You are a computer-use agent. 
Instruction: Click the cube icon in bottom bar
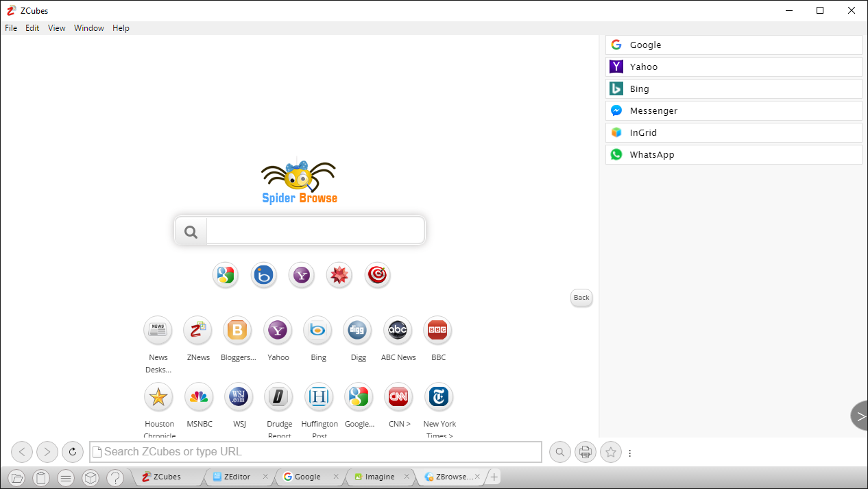[x=91, y=477]
